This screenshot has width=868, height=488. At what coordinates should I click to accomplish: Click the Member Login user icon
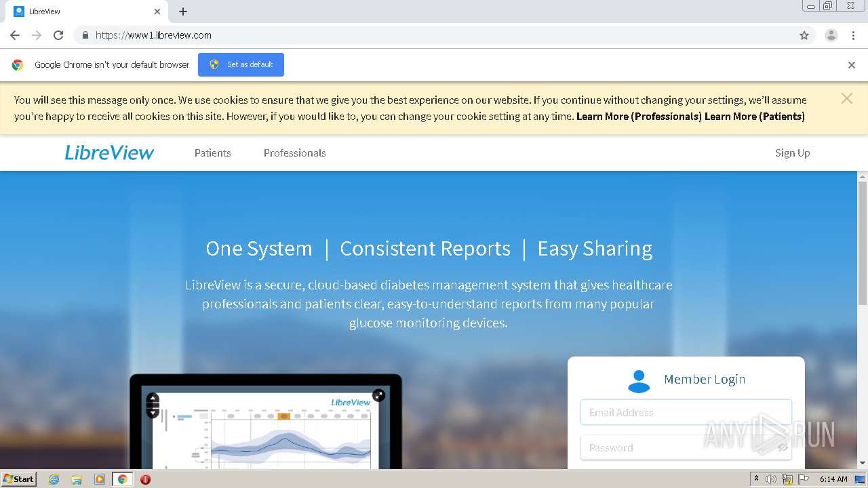(x=639, y=381)
